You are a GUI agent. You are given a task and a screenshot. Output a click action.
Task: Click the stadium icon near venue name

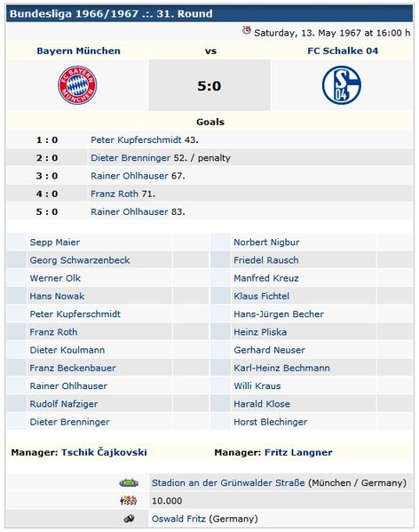[x=129, y=482]
